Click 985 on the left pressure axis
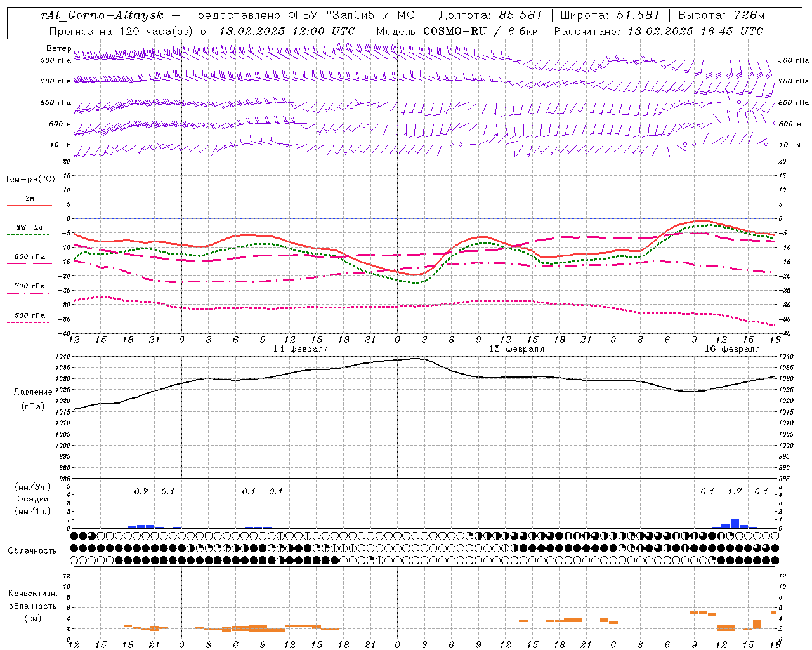 point(65,479)
